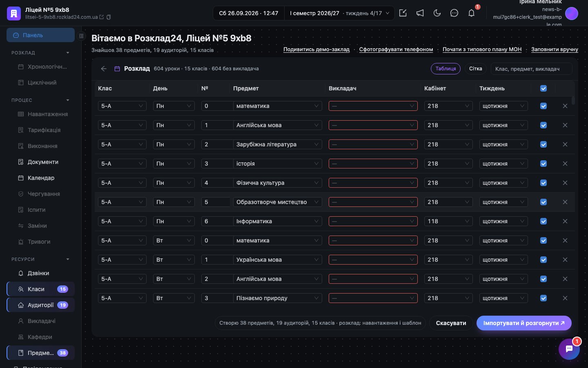
Task: Open the announcements megaphone icon
Action: coord(420,13)
